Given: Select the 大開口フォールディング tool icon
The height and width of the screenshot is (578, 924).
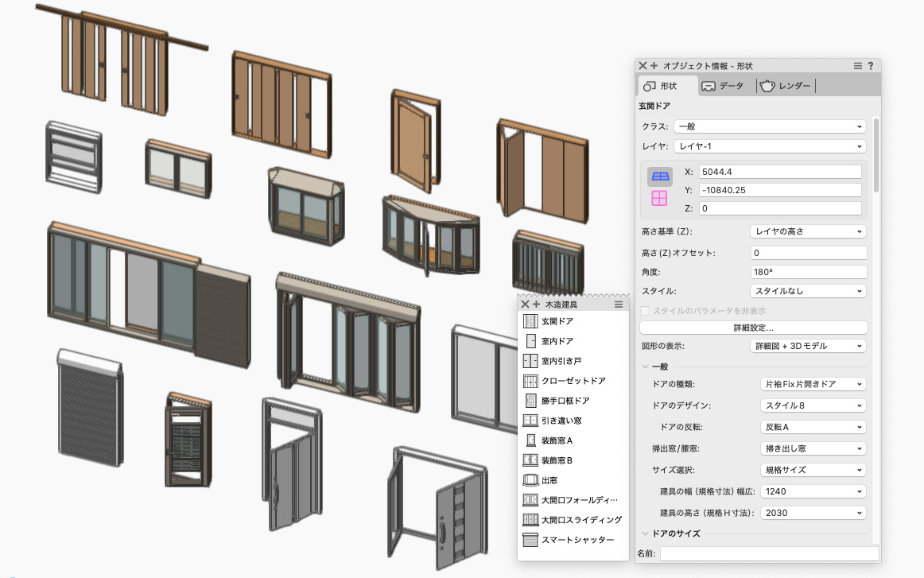Looking at the screenshot, I should 530,500.
